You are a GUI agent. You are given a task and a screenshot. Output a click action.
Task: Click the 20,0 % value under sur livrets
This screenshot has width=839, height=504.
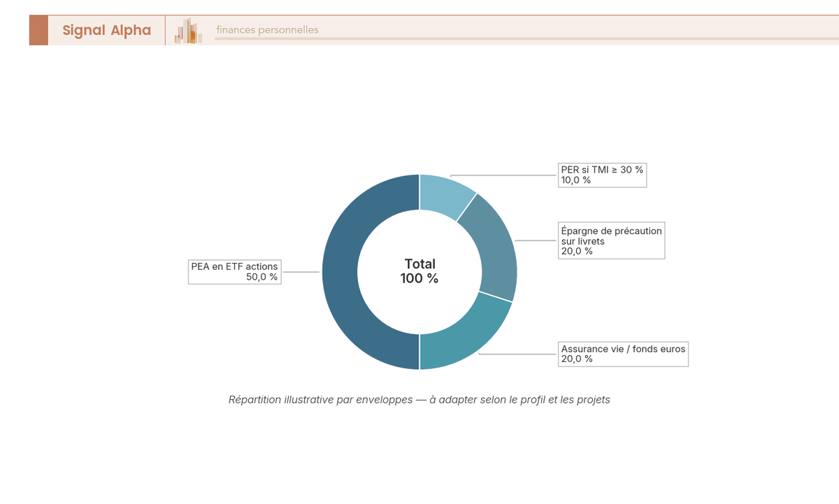click(x=576, y=251)
